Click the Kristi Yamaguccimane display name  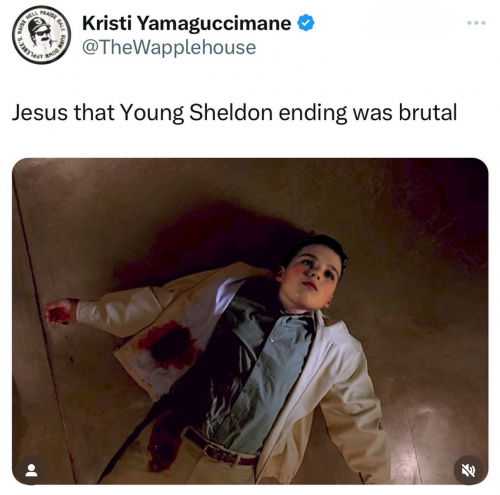click(x=187, y=23)
